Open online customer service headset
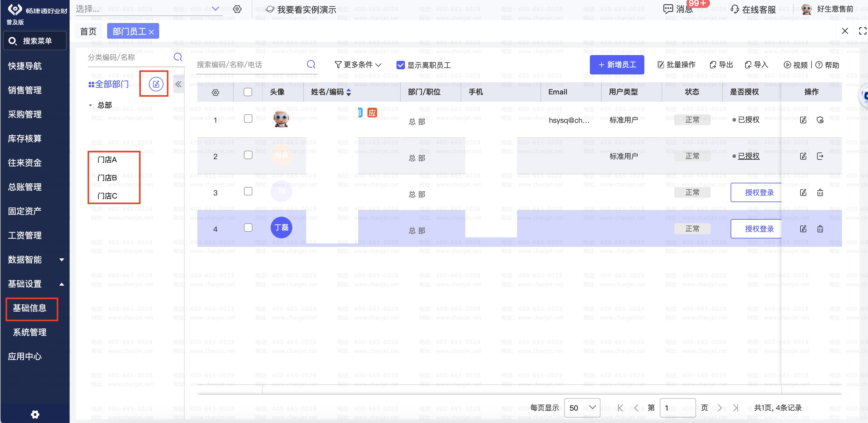Viewport: 868px width, 423px height. coord(735,9)
